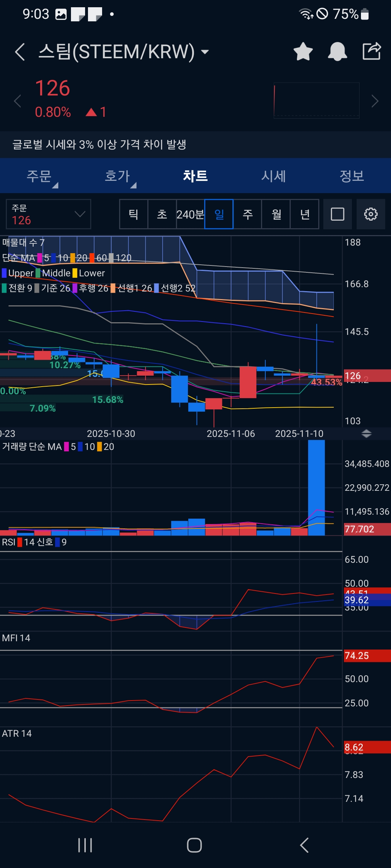Screen dimensions: 391x868
Task: Open the 정보 tab
Action: [x=352, y=176]
